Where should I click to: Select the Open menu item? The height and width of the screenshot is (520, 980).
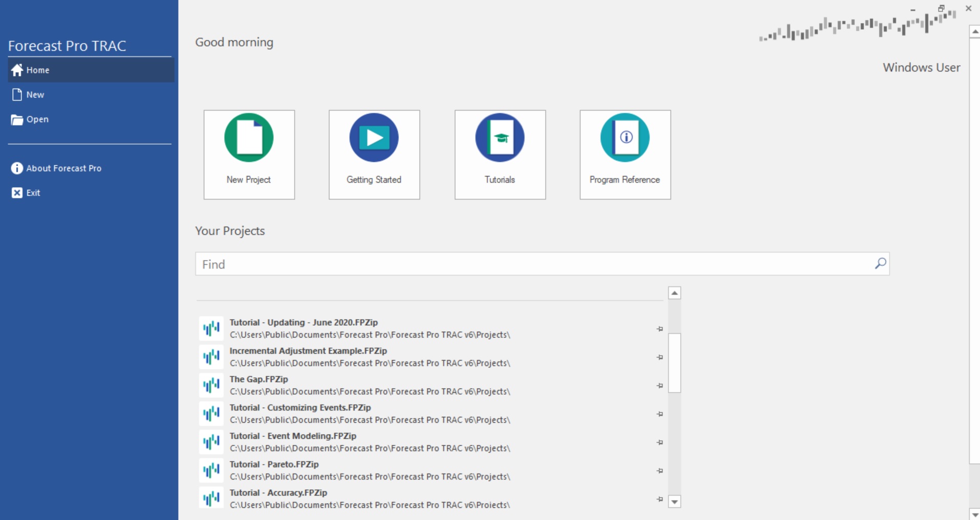click(91, 119)
